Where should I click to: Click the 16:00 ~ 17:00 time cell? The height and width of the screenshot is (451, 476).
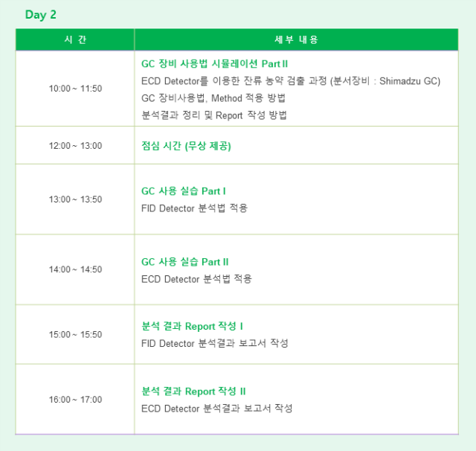tap(75, 400)
